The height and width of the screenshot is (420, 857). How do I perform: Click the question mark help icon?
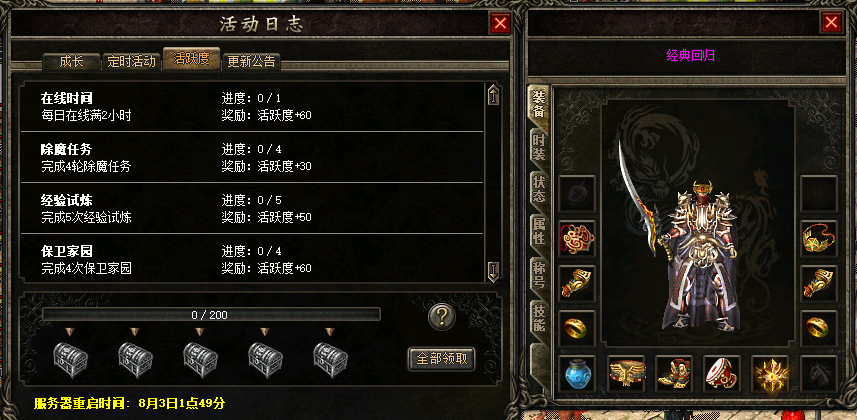(x=442, y=317)
